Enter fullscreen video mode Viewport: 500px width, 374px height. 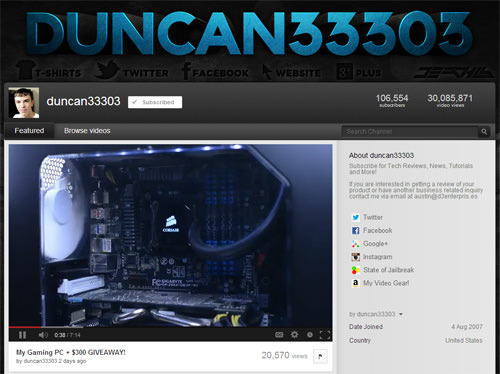coord(325,334)
